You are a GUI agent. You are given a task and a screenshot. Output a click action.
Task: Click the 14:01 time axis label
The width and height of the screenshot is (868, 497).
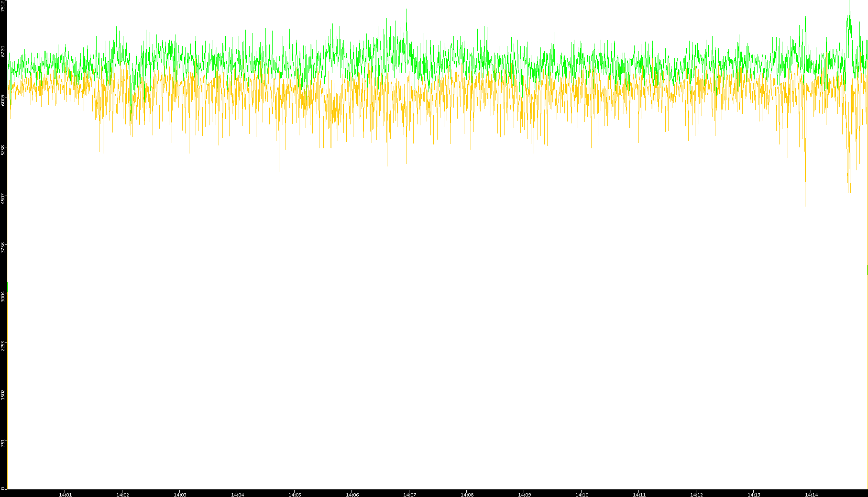pos(65,494)
